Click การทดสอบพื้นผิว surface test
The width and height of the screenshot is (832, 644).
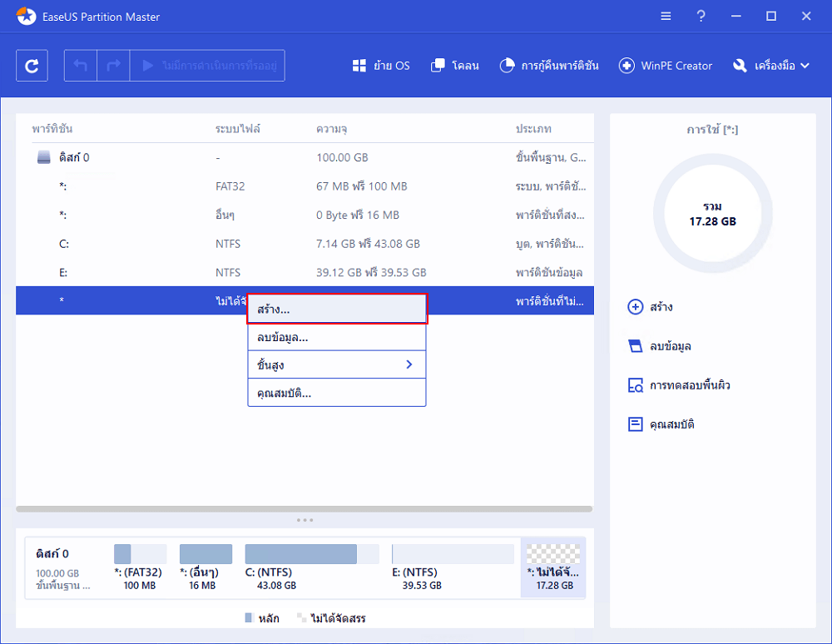click(x=679, y=385)
